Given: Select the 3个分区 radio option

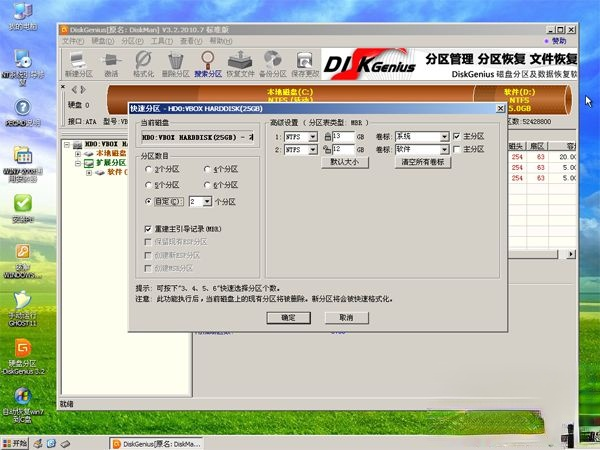Looking at the screenshot, I should (x=148, y=169).
